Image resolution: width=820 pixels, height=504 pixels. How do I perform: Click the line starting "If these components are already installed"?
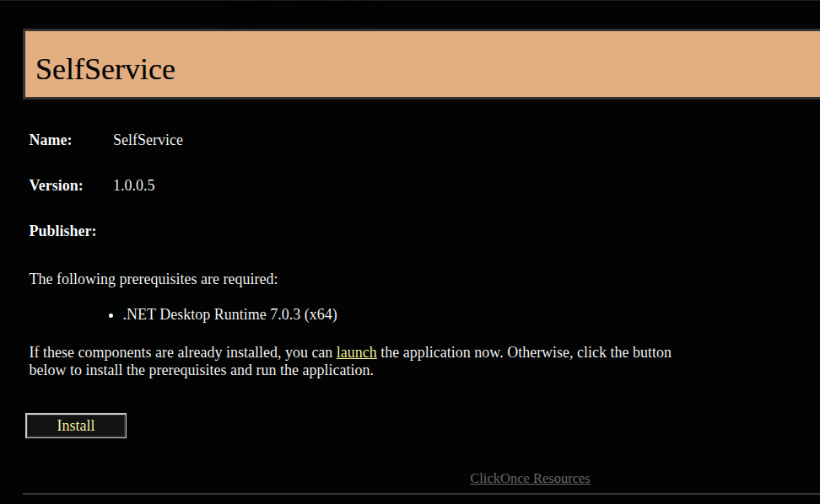[x=350, y=352]
